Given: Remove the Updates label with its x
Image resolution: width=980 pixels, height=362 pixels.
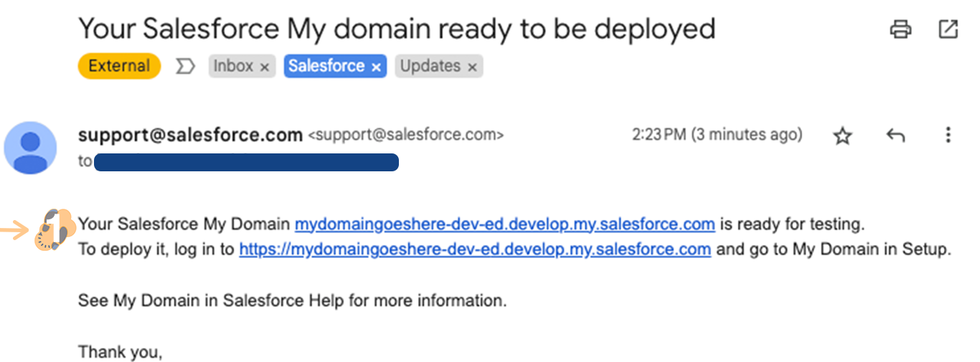Looking at the screenshot, I should point(472,67).
